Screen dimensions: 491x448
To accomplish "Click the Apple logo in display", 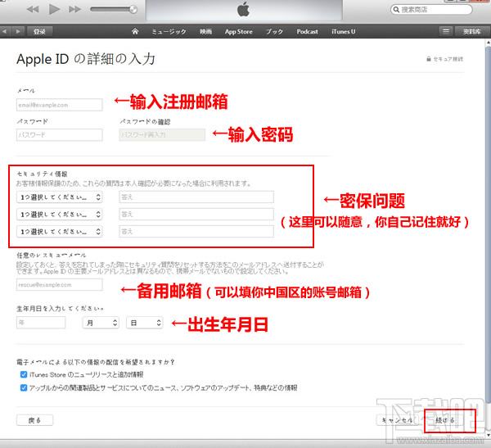I will 243,9.
